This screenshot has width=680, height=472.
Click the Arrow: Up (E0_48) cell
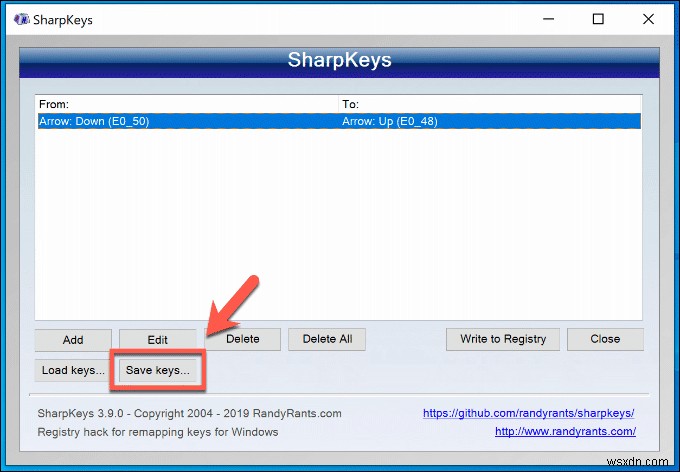pyautogui.click(x=389, y=121)
